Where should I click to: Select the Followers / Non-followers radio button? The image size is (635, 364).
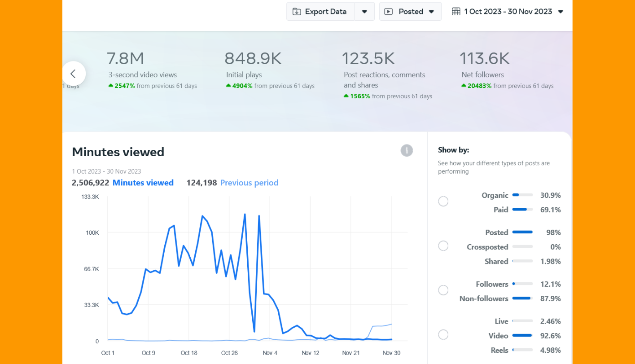443,290
